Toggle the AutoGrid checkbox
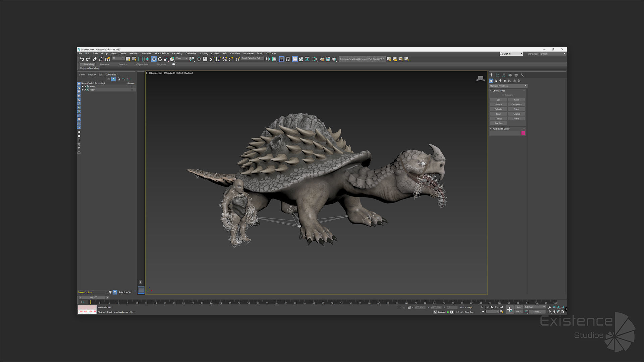This screenshot has width=644, height=362. tap(503, 95)
